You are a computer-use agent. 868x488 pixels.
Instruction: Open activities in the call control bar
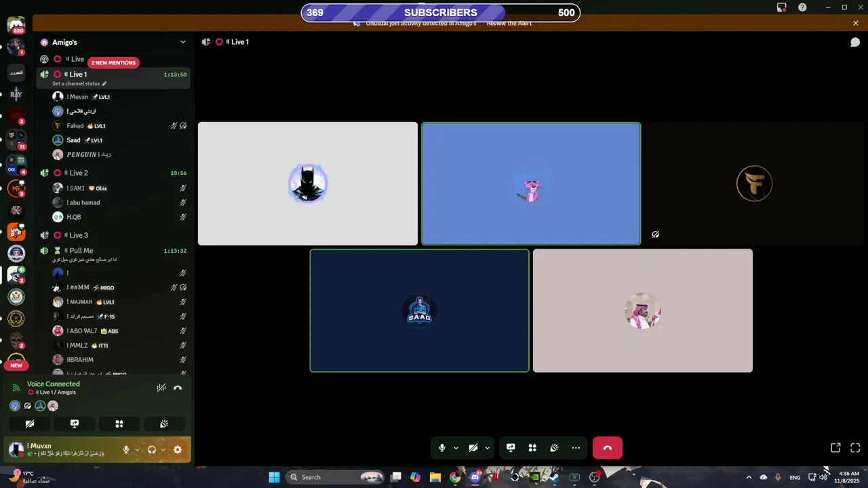point(532,448)
